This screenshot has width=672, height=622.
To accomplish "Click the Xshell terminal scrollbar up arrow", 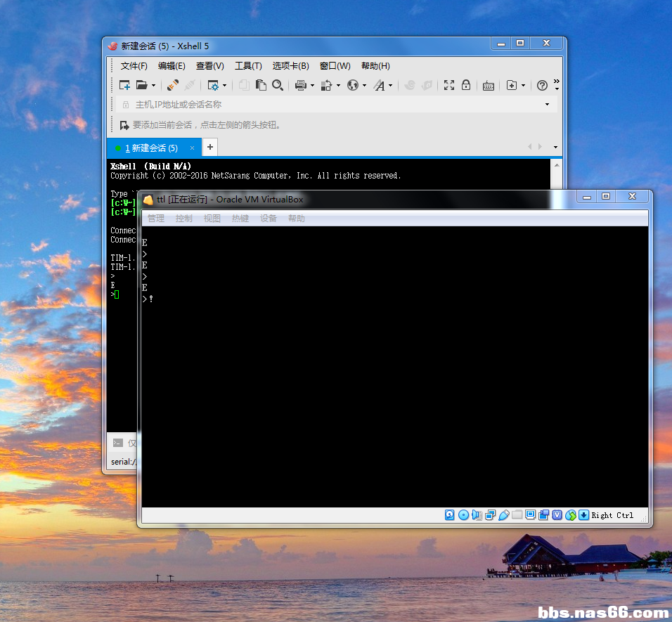I will pyautogui.click(x=557, y=165).
